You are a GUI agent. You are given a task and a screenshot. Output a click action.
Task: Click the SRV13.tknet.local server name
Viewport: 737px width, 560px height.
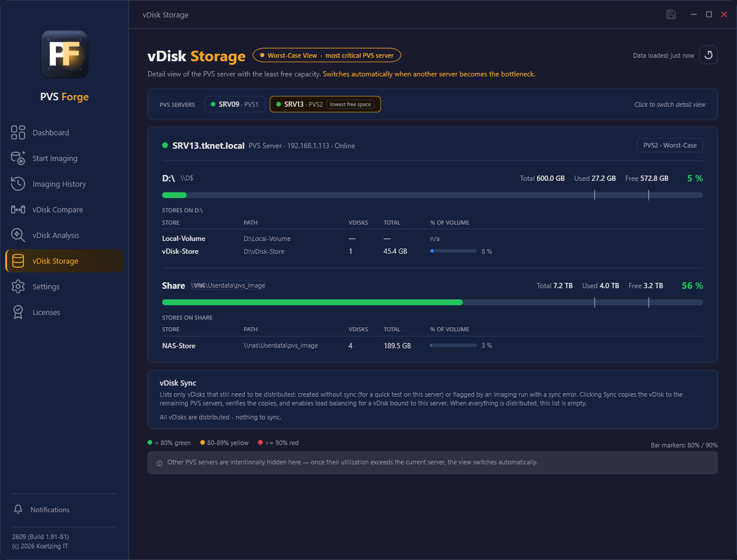pos(208,146)
